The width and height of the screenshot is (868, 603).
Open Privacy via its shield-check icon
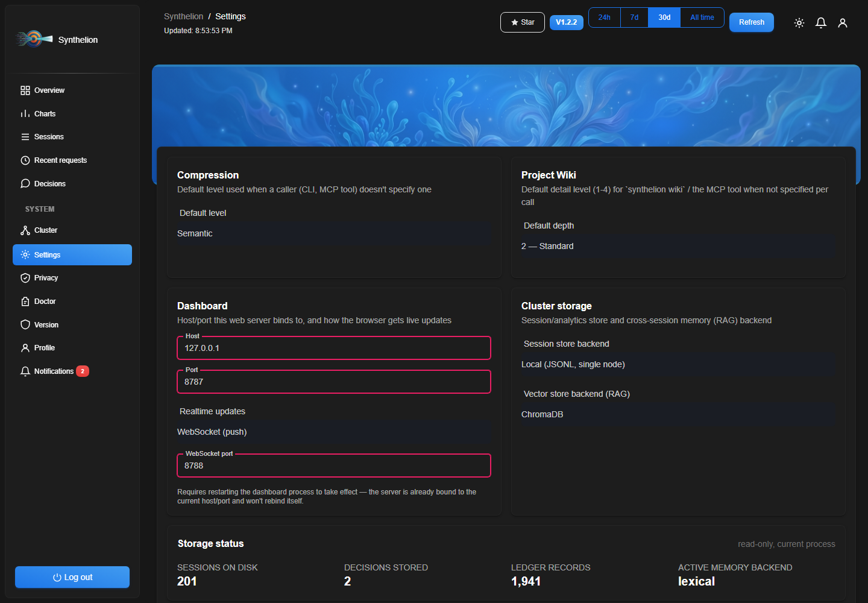[25, 278]
